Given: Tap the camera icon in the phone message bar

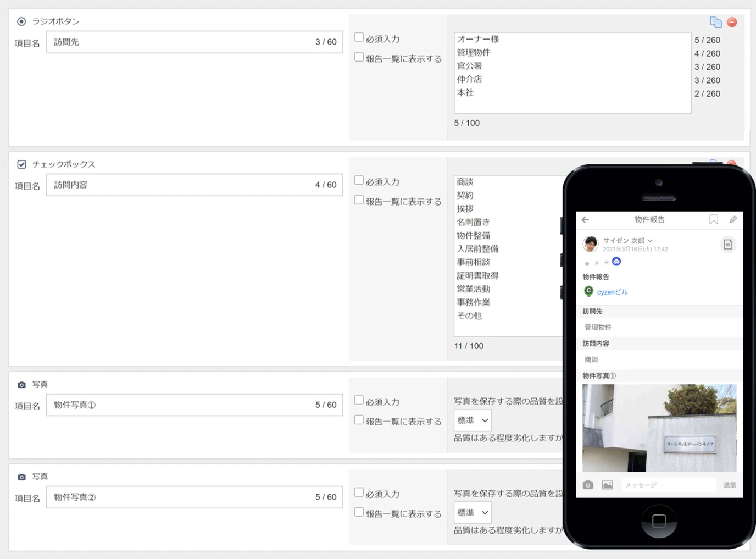Looking at the screenshot, I should tap(588, 485).
